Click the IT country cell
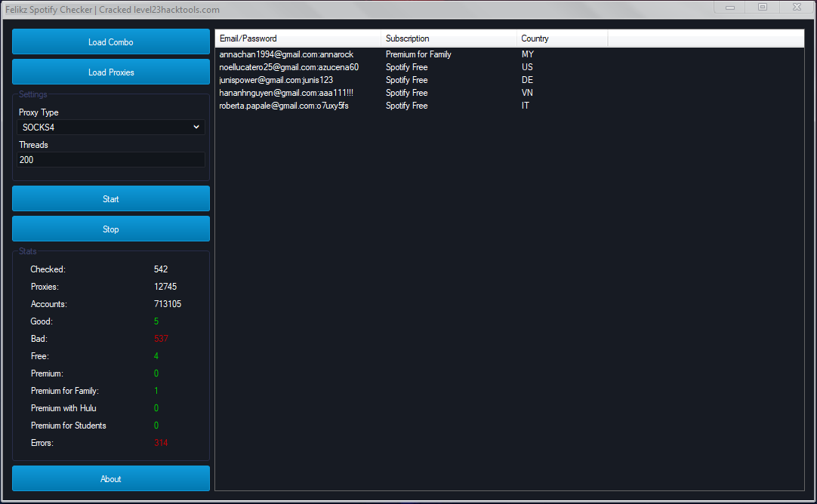Screen dimensions: 817x504 (x=526, y=106)
